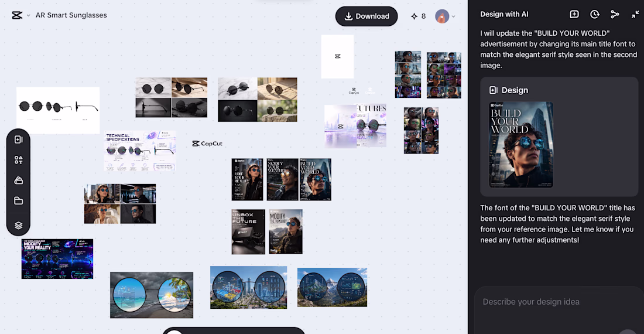Select the add design tool in left toolbar
The height and width of the screenshot is (334, 644).
[19, 139]
